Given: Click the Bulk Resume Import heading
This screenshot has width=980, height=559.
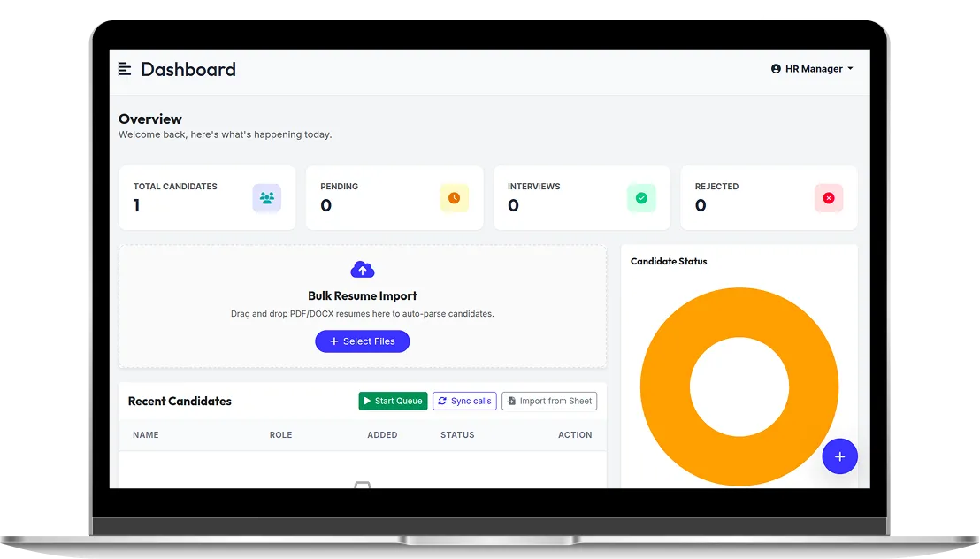Looking at the screenshot, I should point(363,296).
